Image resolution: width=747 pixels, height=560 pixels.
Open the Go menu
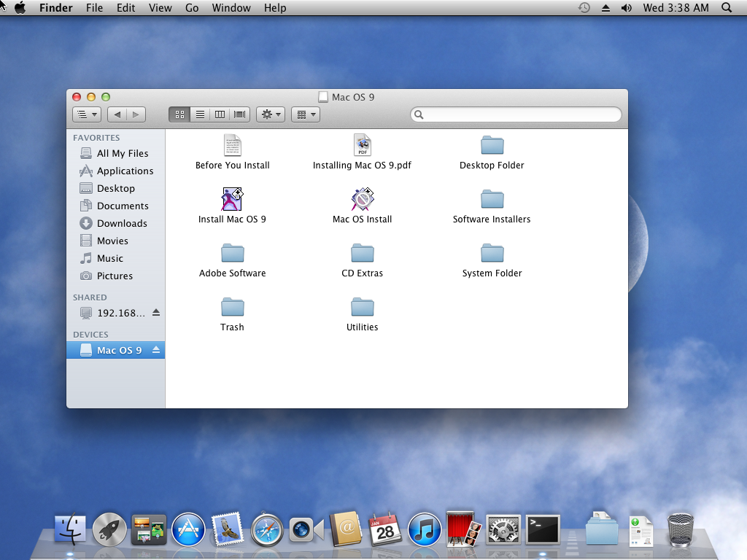192,7
